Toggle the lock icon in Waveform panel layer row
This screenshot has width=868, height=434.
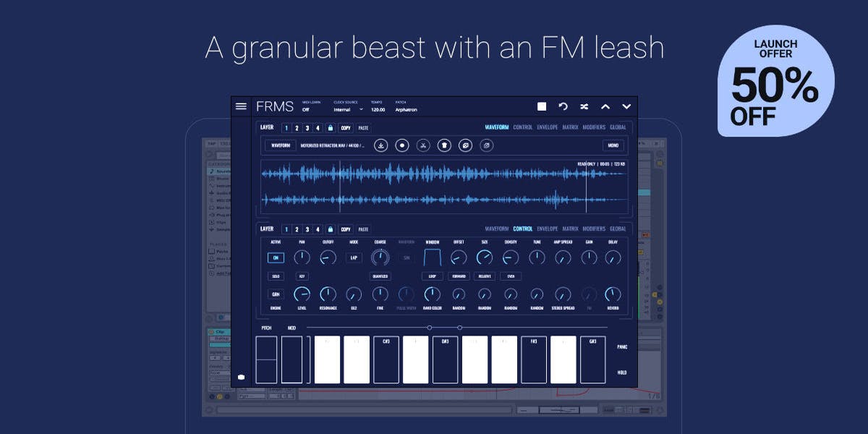point(330,128)
